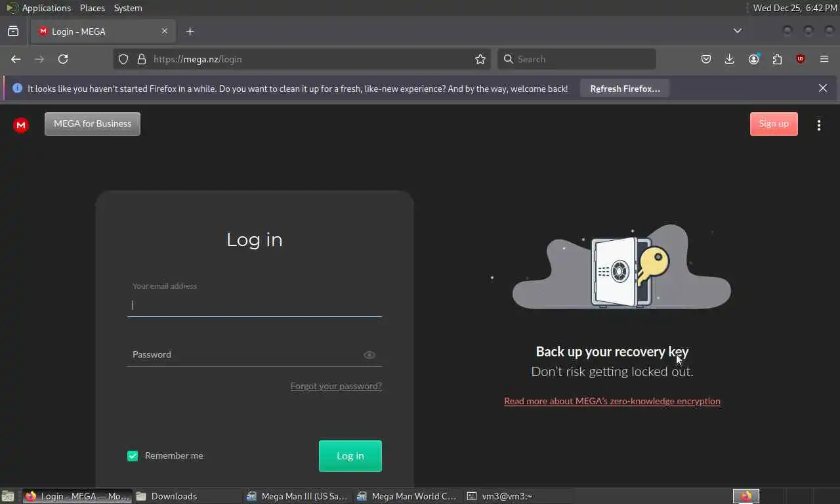Viewport: 840px width, 504px height.
Task: Bookmark this page with the star icon
Action: click(x=480, y=59)
